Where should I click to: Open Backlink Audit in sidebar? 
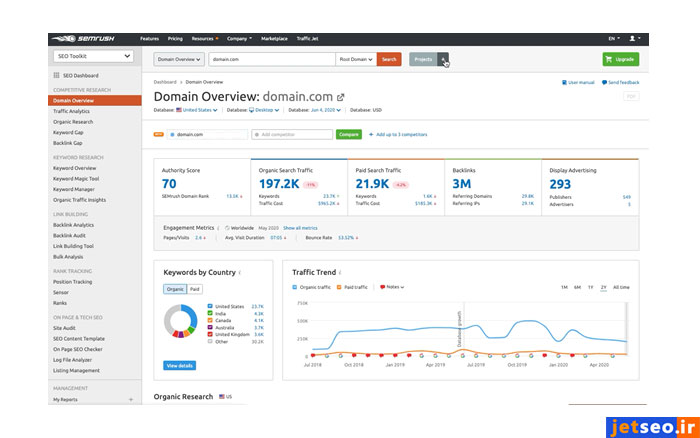point(69,236)
